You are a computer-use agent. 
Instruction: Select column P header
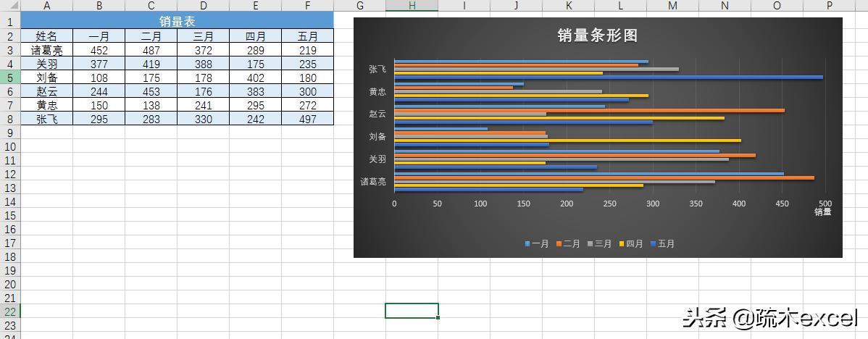(x=830, y=6)
